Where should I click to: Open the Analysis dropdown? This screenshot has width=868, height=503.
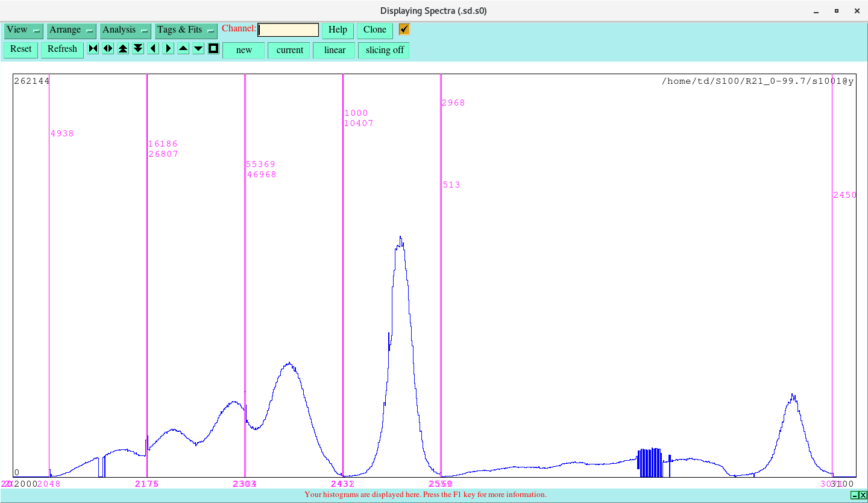point(125,30)
